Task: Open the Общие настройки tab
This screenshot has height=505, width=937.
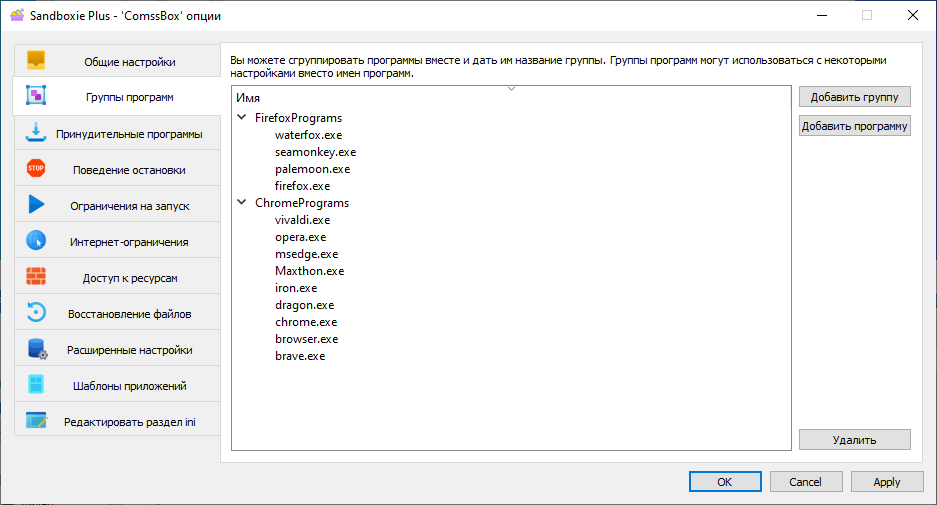Action: pyautogui.click(x=117, y=60)
